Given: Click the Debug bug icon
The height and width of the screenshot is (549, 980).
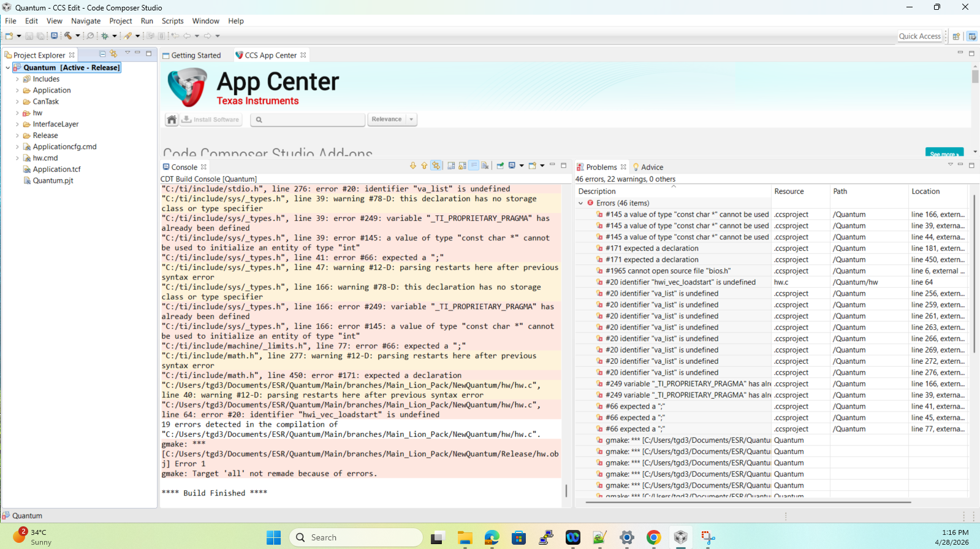Looking at the screenshot, I should click(105, 36).
